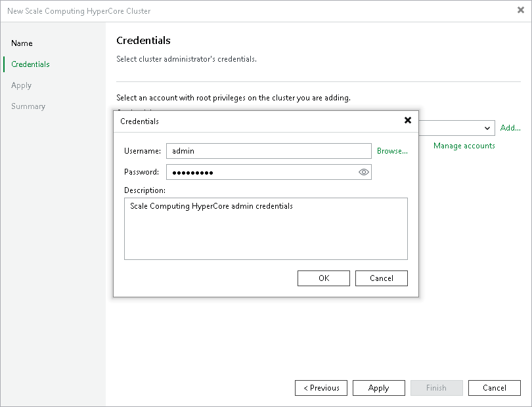Close the New HyperCore Cluster wizard window
This screenshot has width=532, height=407.
pyautogui.click(x=521, y=11)
